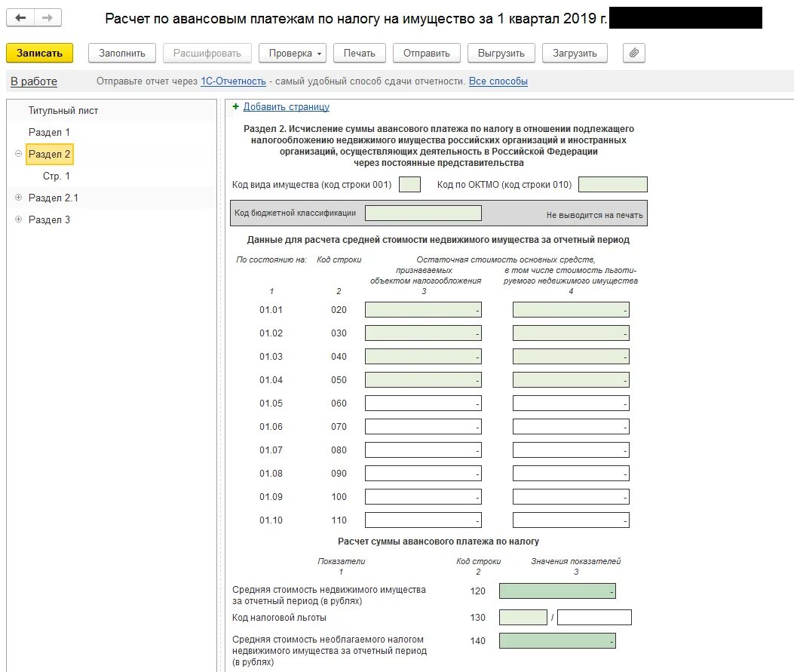Screen dimensions: 794x672
Task: Click row 030 column 4 field
Action: point(572,333)
